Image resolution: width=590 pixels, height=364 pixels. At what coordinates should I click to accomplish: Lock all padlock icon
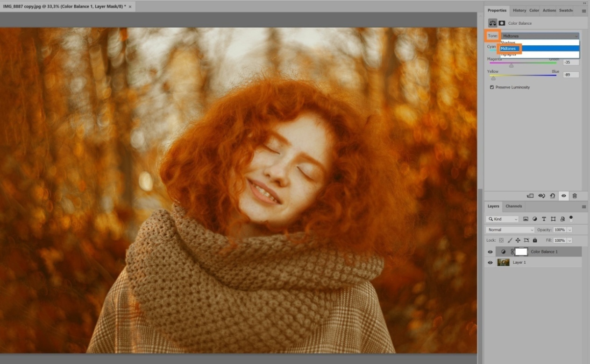coord(535,240)
